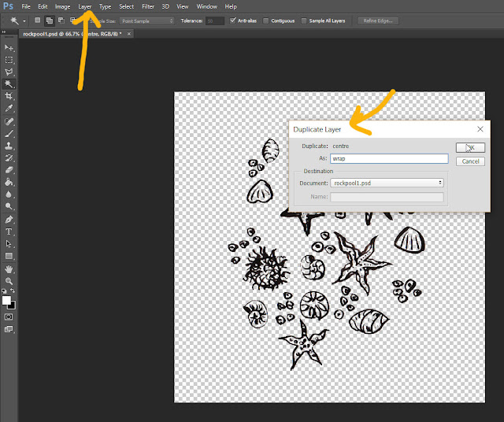The image size is (504, 422).
Task: Open the Edit menu
Action: tap(43, 6)
